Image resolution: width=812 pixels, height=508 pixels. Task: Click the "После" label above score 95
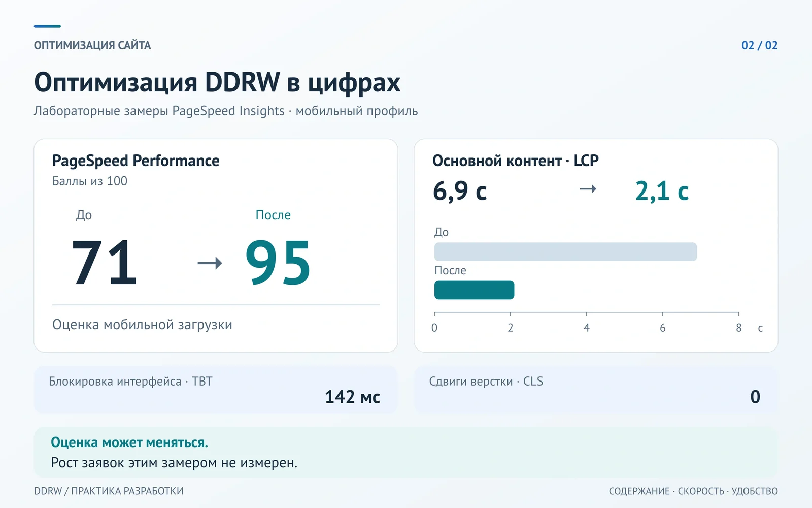273,215
